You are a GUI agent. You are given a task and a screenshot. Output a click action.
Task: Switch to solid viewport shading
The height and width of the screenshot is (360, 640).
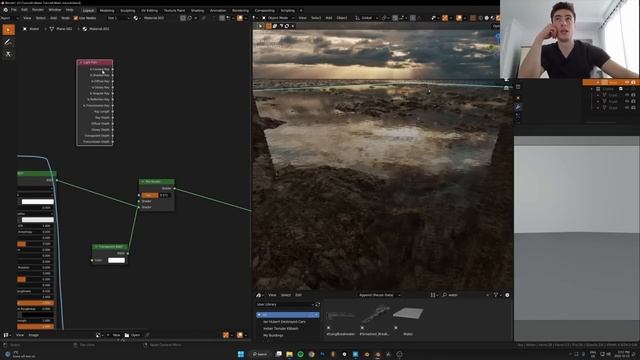pyautogui.click(x=487, y=18)
